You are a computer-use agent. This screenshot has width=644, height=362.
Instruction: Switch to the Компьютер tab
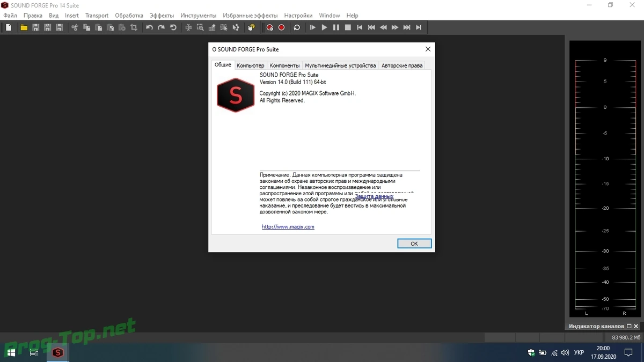[250, 65]
